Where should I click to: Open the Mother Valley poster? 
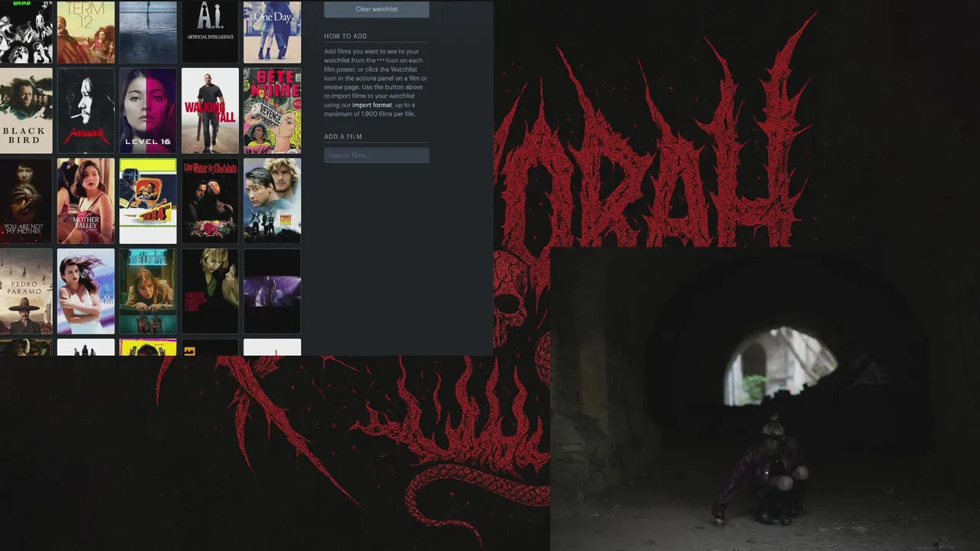(x=86, y=201)
